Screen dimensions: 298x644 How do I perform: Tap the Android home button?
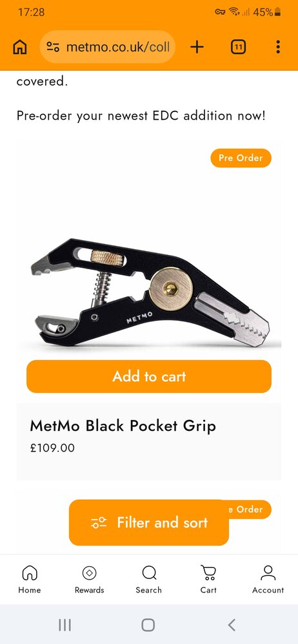tap(148, 625)
